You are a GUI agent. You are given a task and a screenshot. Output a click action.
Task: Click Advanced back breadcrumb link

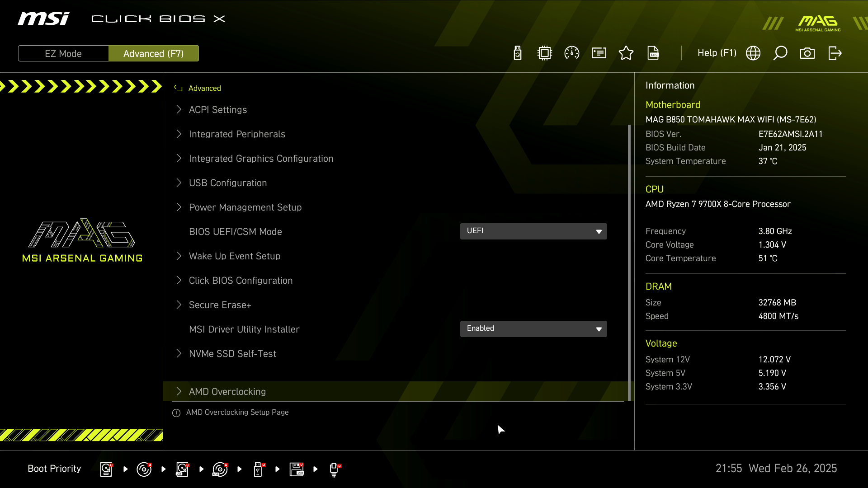point(204,88)
